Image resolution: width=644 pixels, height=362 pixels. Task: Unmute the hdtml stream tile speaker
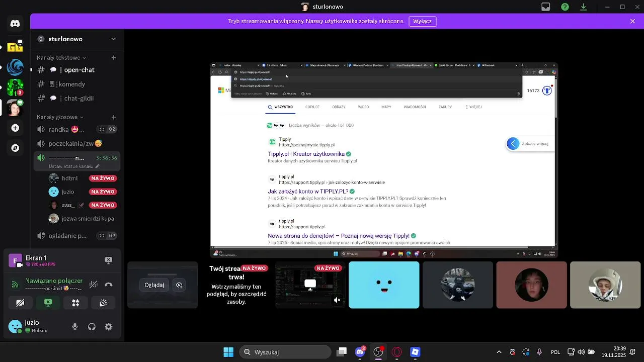click(x=337, y=300)
